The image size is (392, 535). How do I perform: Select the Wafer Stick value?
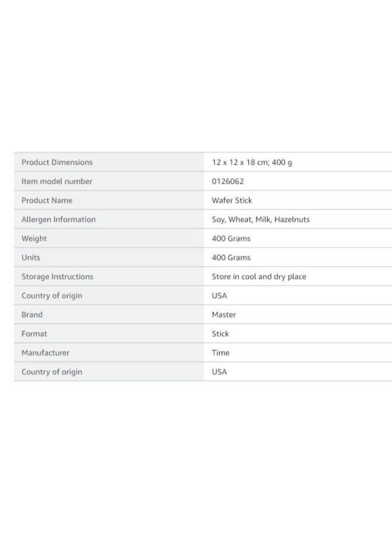(x=232, y=201)
